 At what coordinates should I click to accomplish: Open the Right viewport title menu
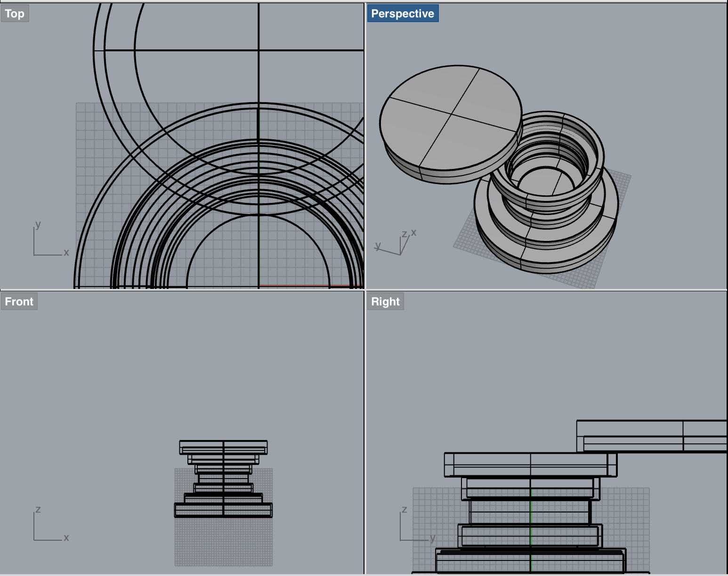pyautogui.click(x=385, y=302)
